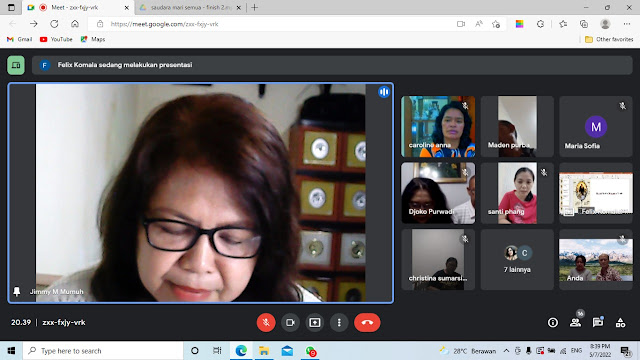Viewport: 640px width, 360px height.
Task: Open the Mail app from the taskbar
Action: tap(287, 351)
